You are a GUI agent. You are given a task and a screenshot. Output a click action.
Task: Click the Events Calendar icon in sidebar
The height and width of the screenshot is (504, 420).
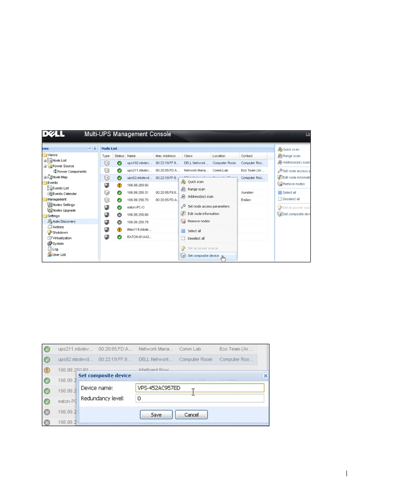pos(50,194)
